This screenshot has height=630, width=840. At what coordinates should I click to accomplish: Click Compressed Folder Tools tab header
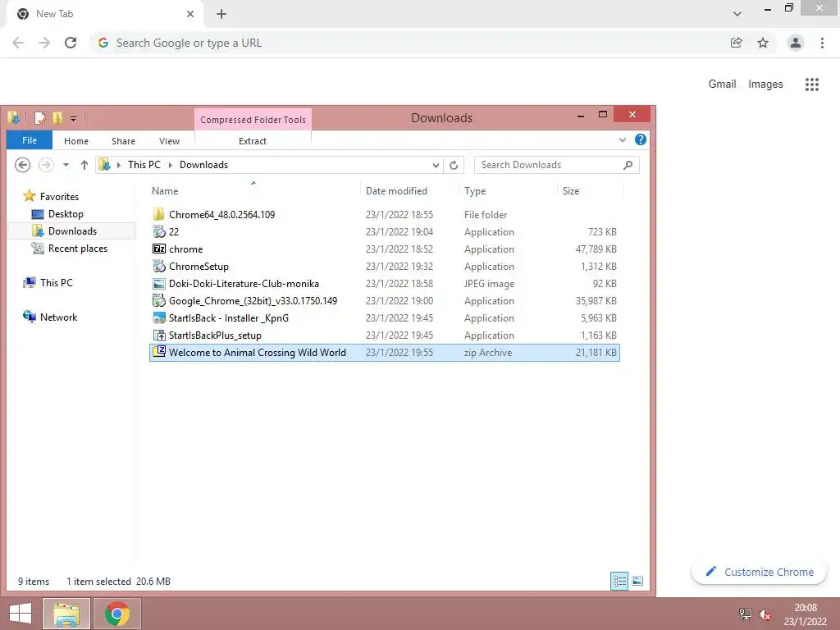point(253,120)
